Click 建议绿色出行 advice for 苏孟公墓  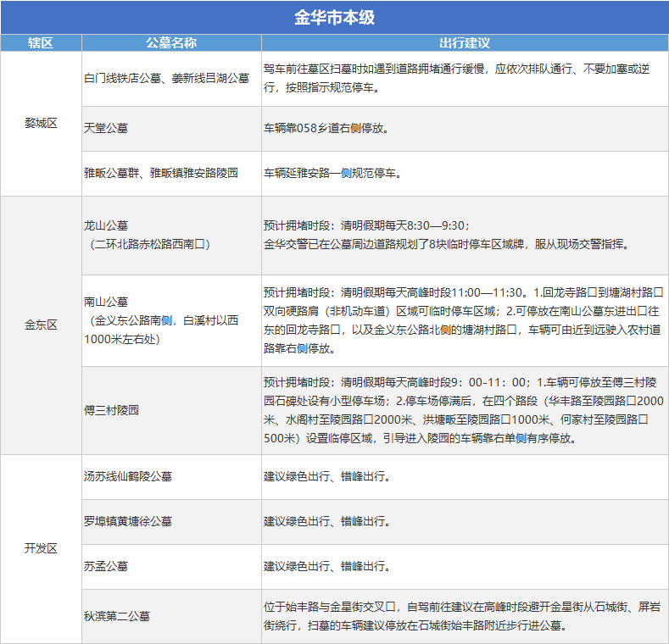327,566
